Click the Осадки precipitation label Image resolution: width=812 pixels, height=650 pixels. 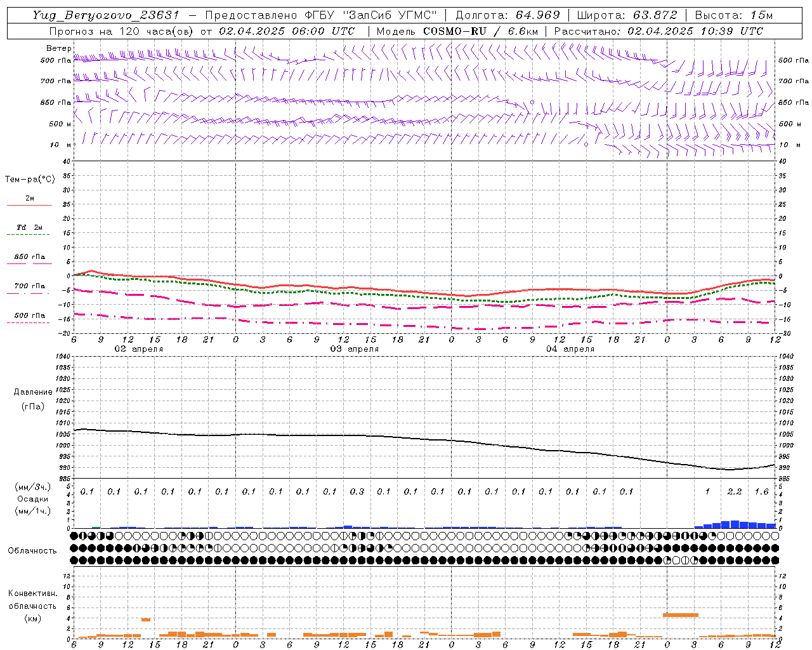(x=32, y=499)
